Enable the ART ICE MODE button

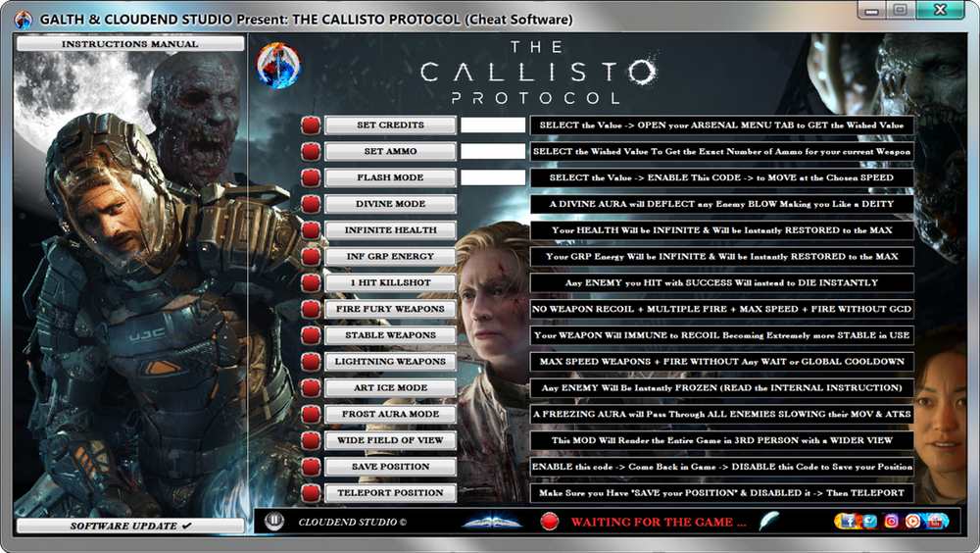[x=391, y=388]
